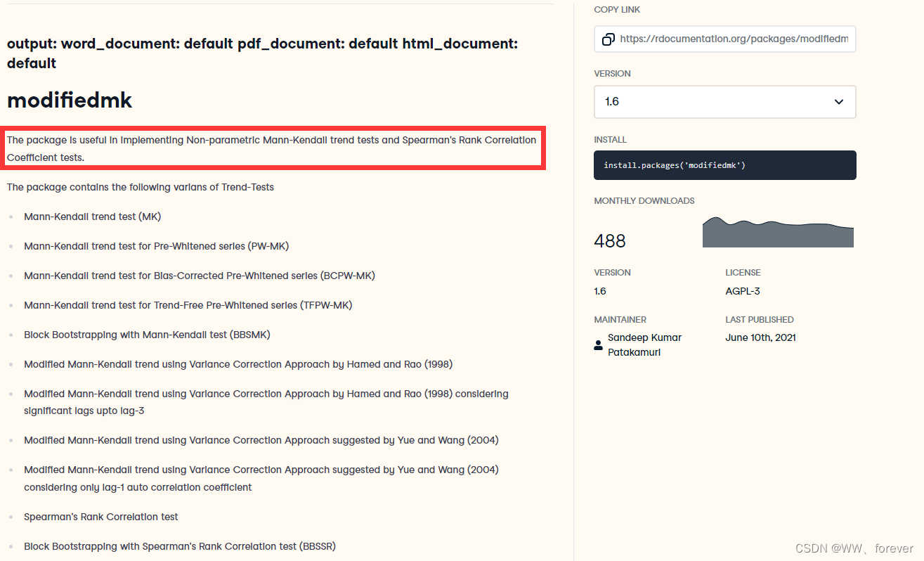This screenshot has width=924, height=561.
Task: Click the Hamed and Rao lag-3 item
Action: [266, 402]
